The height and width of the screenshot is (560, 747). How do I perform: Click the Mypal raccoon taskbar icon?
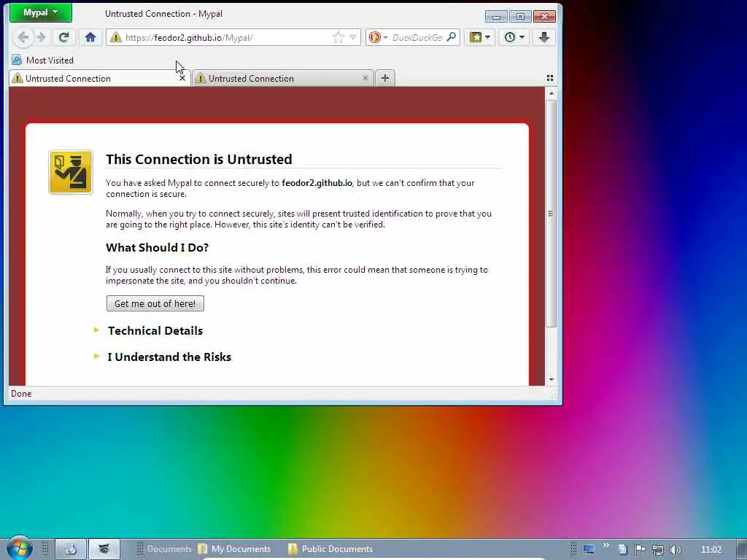click(104, 549)
